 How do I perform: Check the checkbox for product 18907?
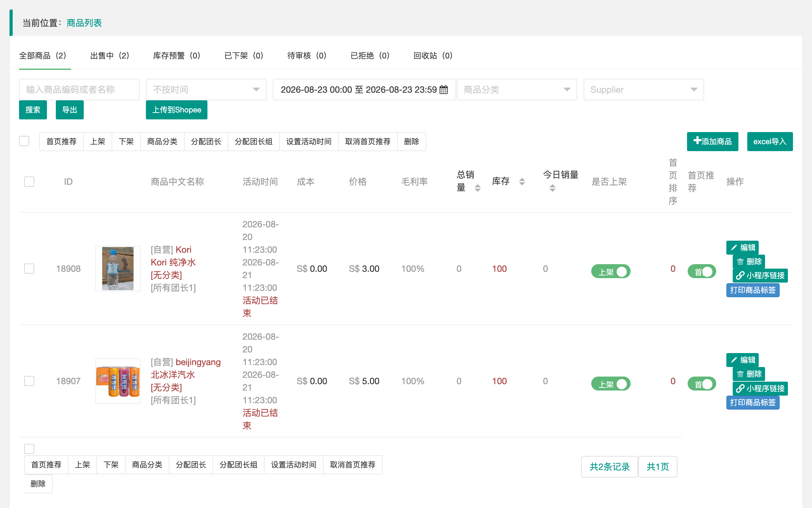click(29, 381)
